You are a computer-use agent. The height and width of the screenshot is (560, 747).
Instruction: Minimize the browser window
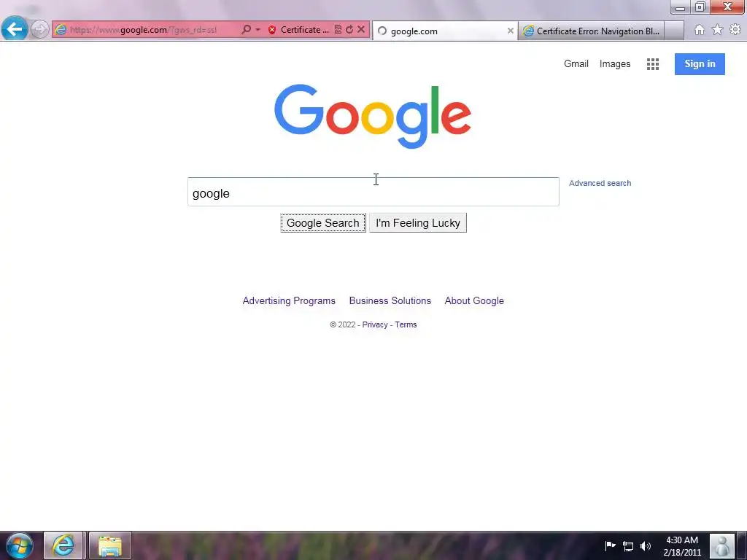coord(681,7)
